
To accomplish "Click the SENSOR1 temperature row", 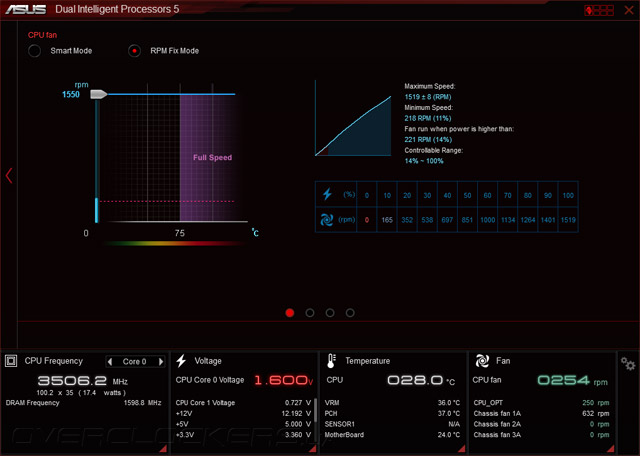I will coord(392,424).
